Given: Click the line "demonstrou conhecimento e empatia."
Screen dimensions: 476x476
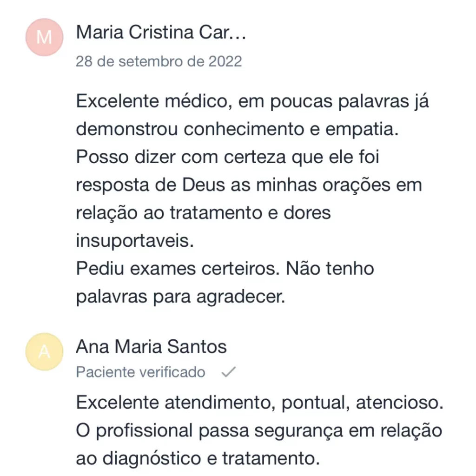Looking at the screenshot, I should coord(238,130).
